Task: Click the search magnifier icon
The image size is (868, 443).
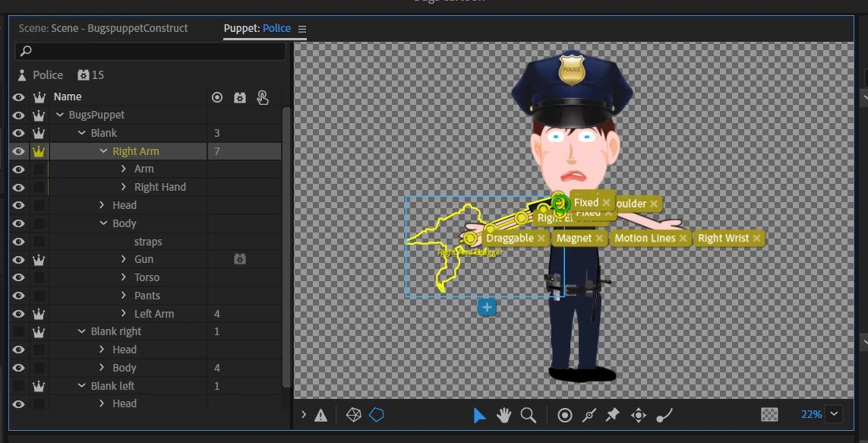Action: coord(26,51)
